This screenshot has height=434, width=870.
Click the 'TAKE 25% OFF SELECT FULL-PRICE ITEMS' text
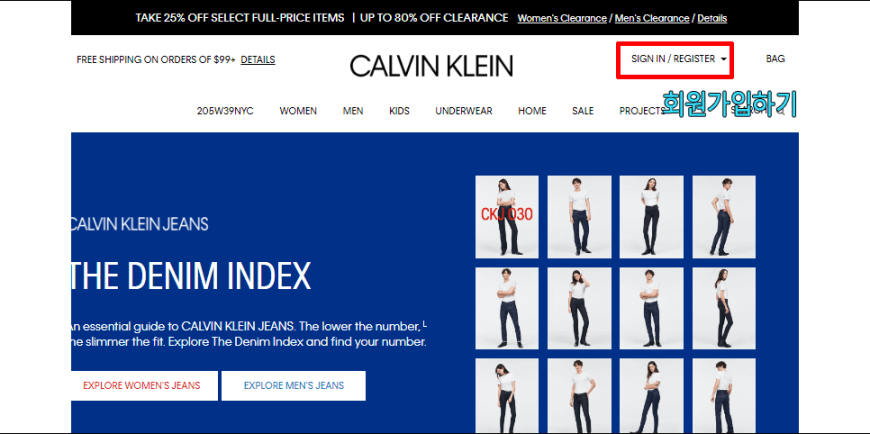pyautogui.click(x=240, y=18)
